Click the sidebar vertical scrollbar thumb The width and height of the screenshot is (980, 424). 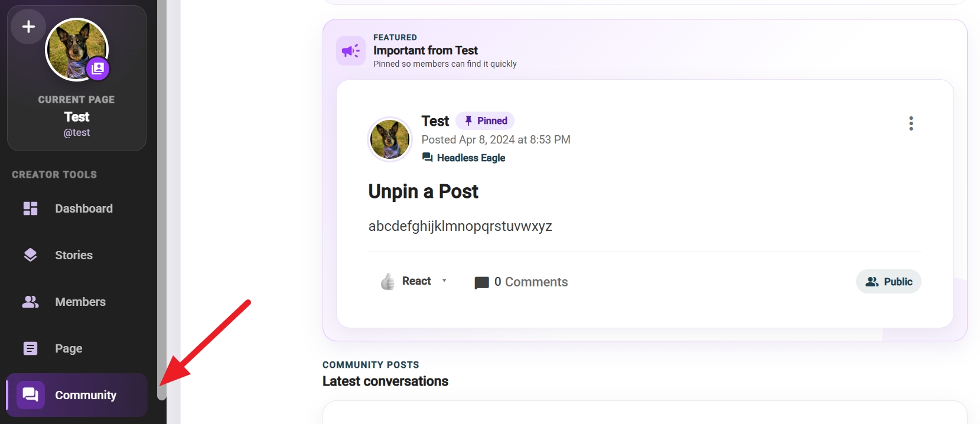point(162,201)
